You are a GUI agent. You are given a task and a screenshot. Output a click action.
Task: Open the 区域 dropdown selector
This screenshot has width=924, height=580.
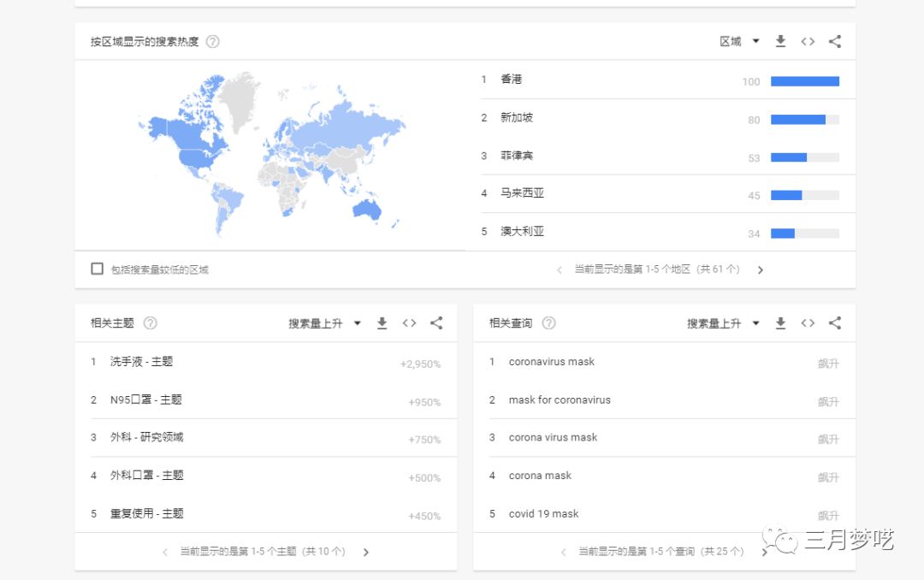pos(739,41)
